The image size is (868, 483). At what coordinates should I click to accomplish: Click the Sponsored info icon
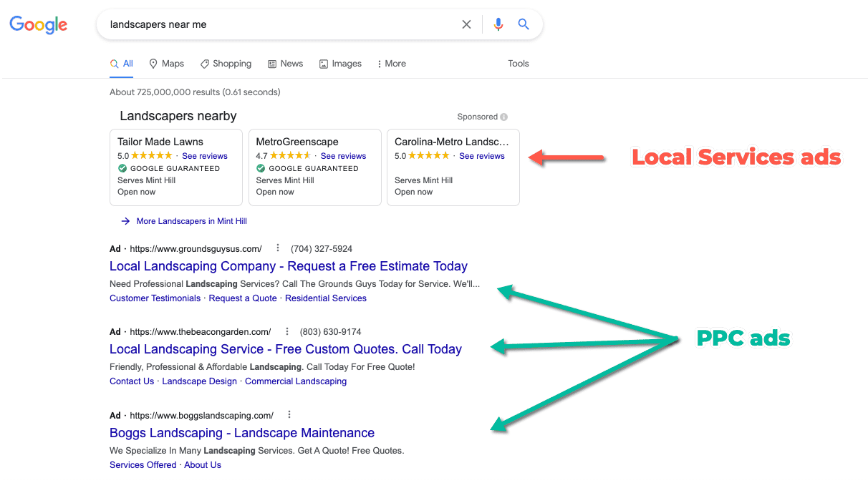[x=504, y=117]
